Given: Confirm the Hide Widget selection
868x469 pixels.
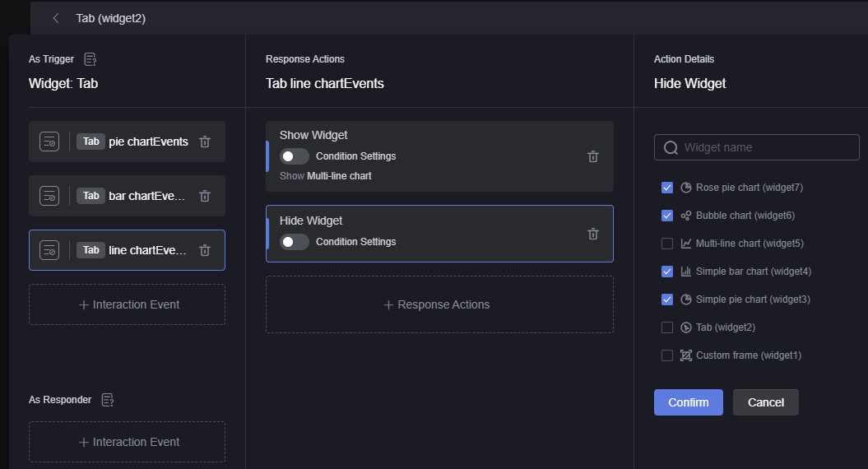Looking at the screenshot, I should 688,402.
